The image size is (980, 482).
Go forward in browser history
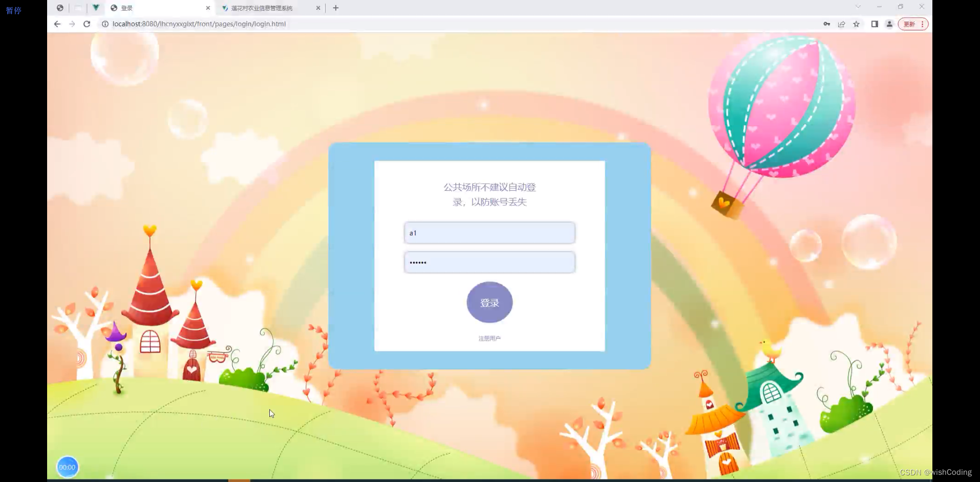(72, 24)
